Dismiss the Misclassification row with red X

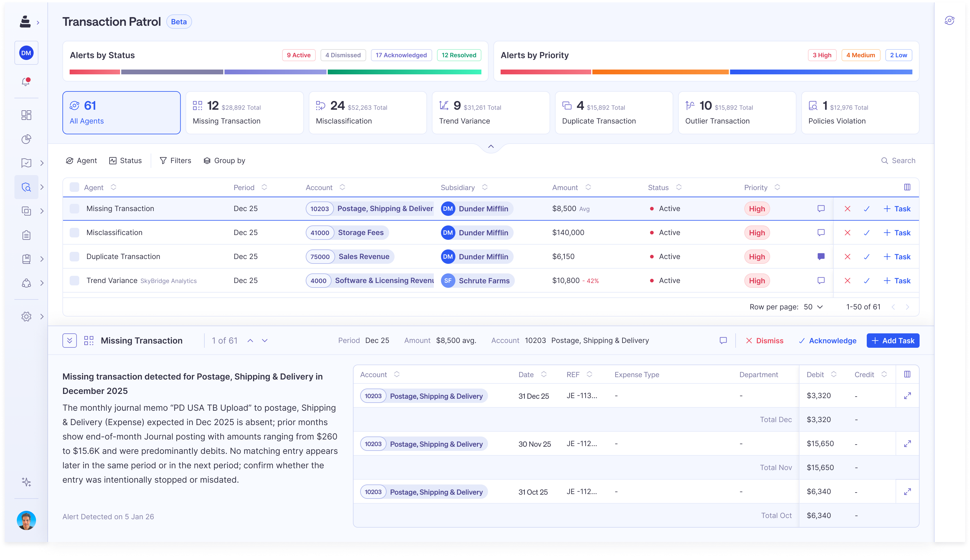[847, 233]
